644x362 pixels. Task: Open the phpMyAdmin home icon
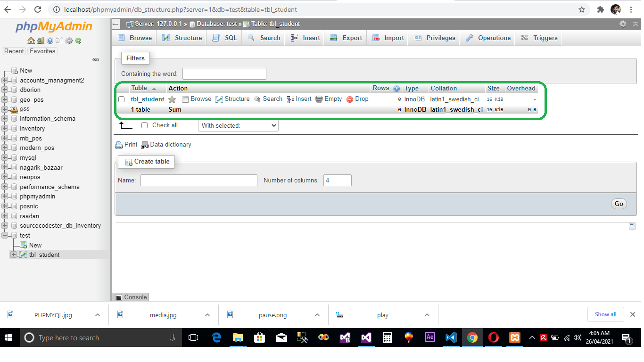click(x=31, y=41)
